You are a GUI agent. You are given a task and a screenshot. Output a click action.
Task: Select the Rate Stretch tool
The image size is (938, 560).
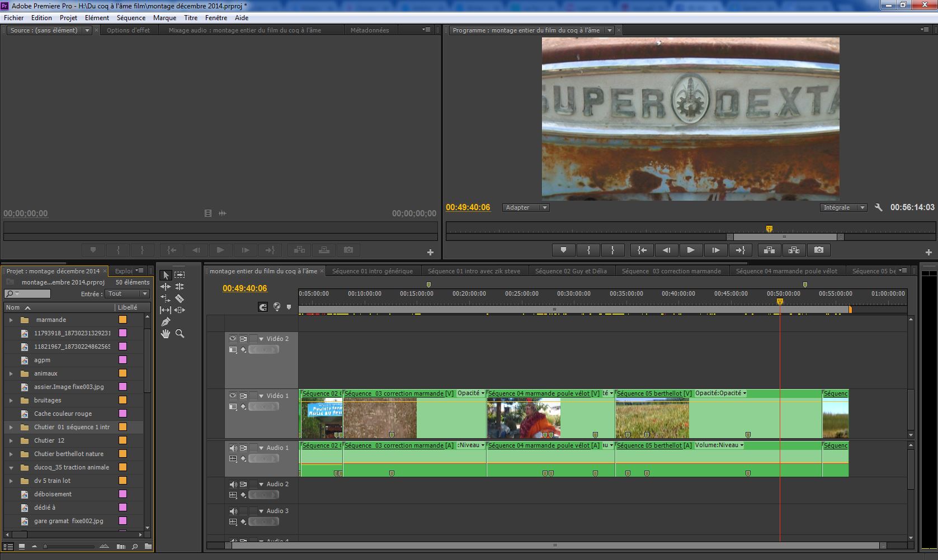click(166, 298)
